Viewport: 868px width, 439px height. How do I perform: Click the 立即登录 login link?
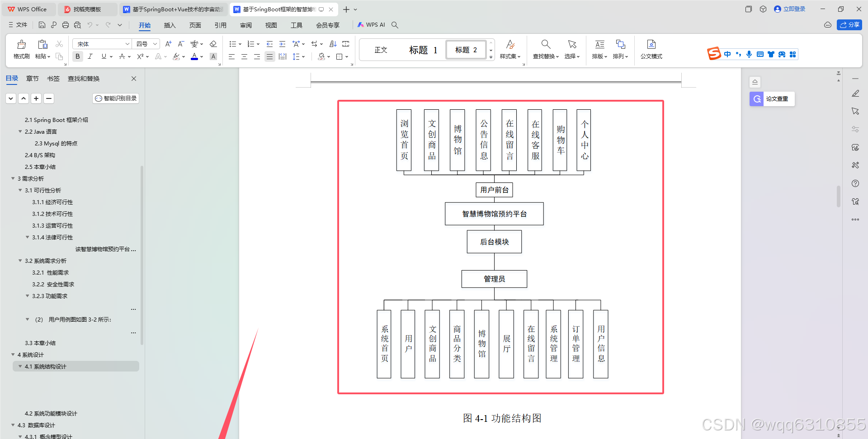(789, 9)
